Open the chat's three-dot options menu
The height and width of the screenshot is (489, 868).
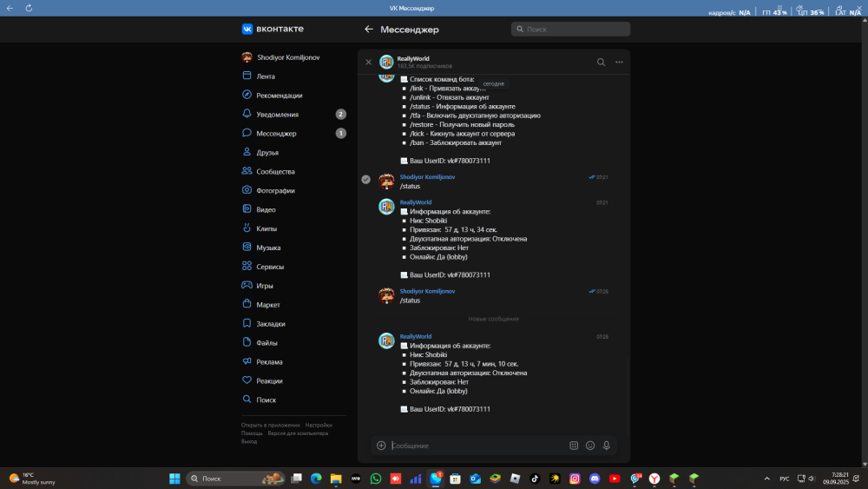tap(619, 62)
